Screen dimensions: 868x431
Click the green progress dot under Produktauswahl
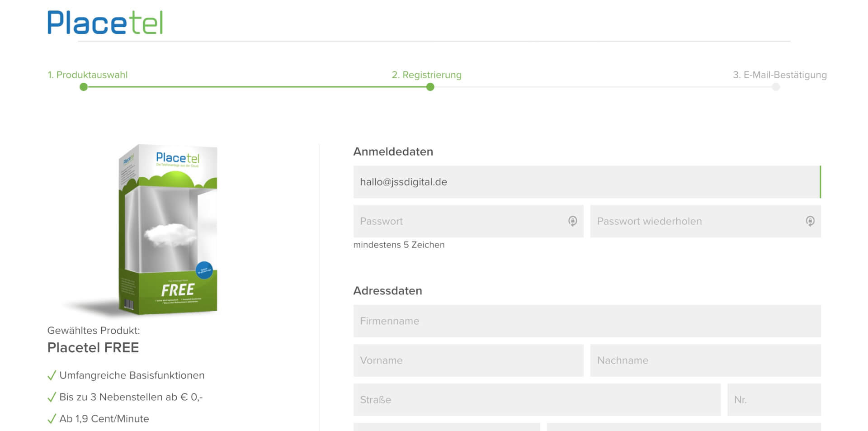click(x=83, y=87)
